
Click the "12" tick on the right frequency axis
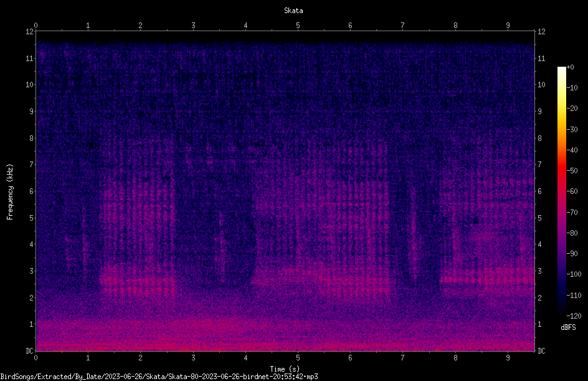[541, 32]
